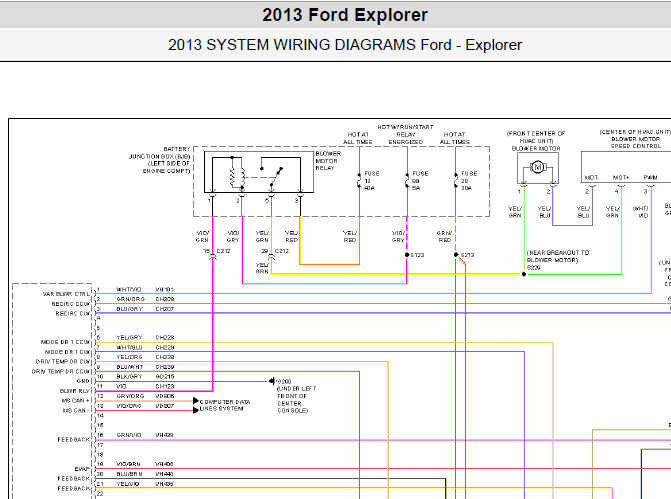The width and height of the screenshot is (671, 499).
Task: Click the 'BLWR RLY' pin label
Action: point(75,391)
